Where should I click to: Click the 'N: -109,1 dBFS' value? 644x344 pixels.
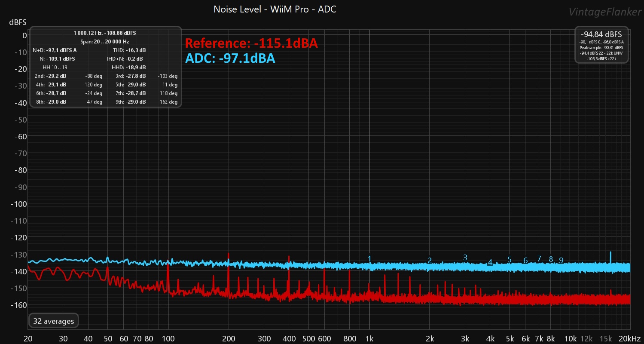pyautogui.click(x=57, y=59)
